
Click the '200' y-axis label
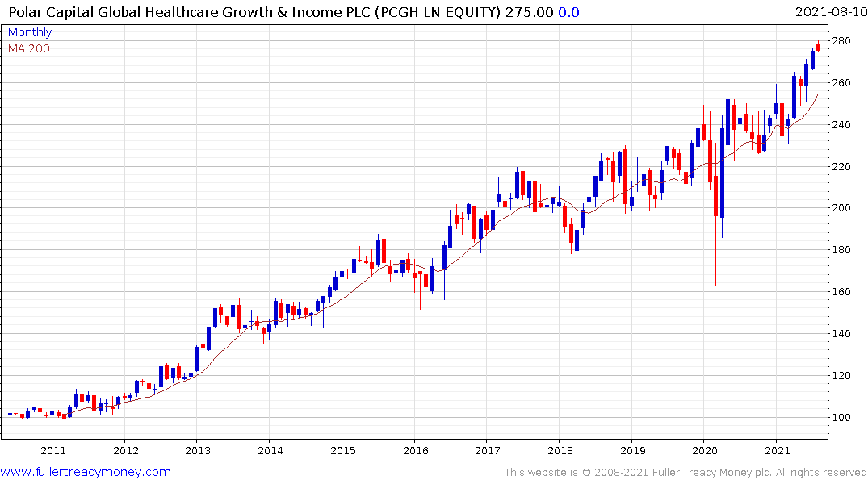841,208
